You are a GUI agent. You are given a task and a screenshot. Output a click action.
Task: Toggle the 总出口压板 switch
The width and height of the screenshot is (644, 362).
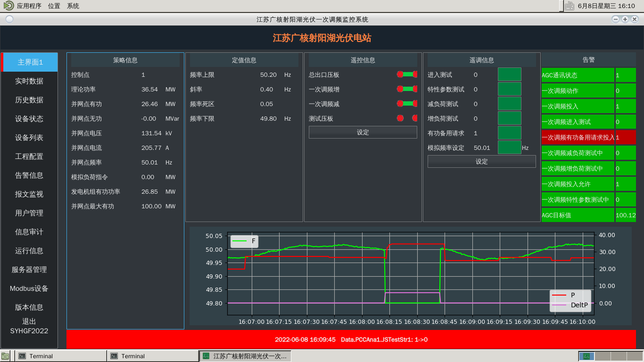pyautogui.click(x=407, y=74)
